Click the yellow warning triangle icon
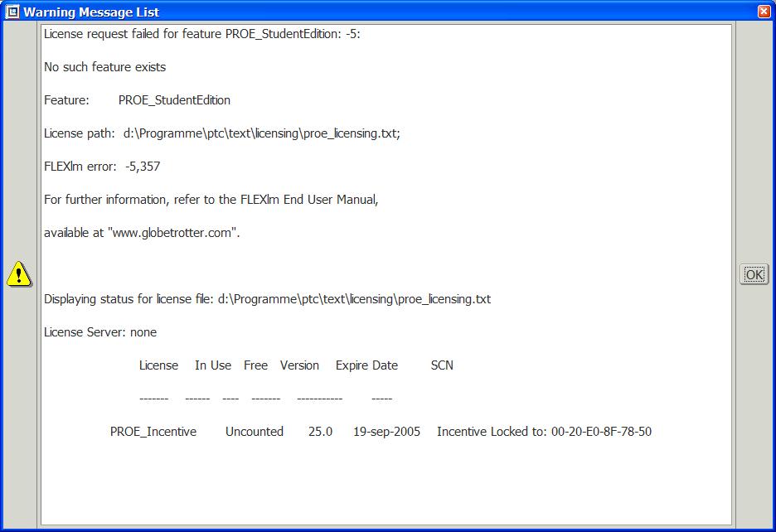 19,273
